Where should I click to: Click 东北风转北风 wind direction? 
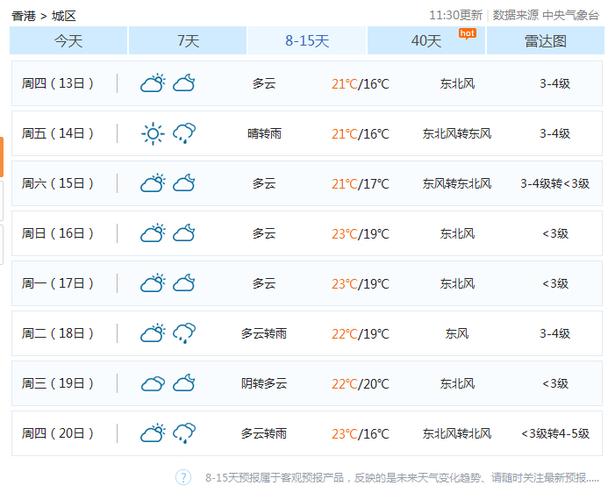pyautogui.click(x=457, y=434)
